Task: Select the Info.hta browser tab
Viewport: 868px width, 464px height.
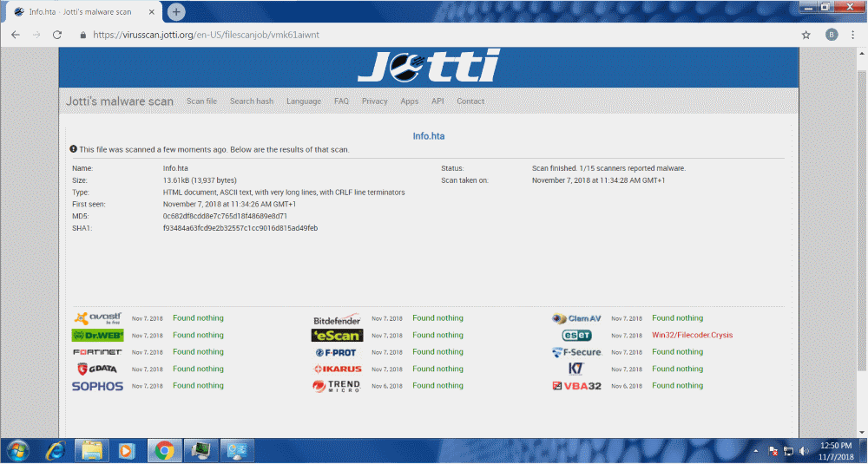Action: click(83, 11)
